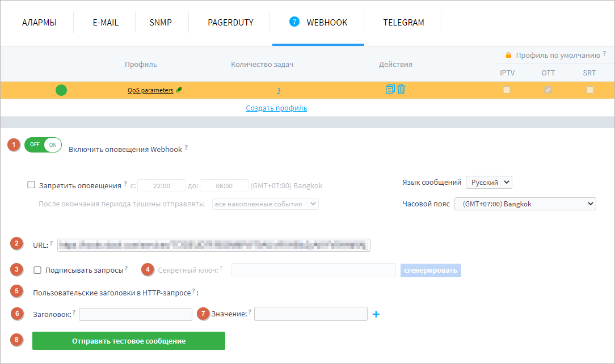Enable the Подписывать запросы checkbox
The image size is (615, 364).
tap(37, 270)
